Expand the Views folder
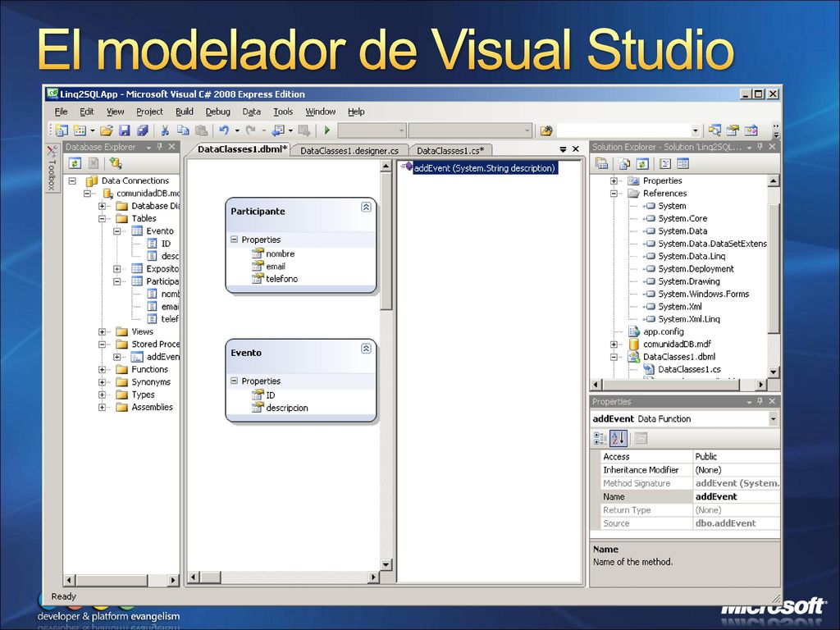 click(x=102, y=331)
